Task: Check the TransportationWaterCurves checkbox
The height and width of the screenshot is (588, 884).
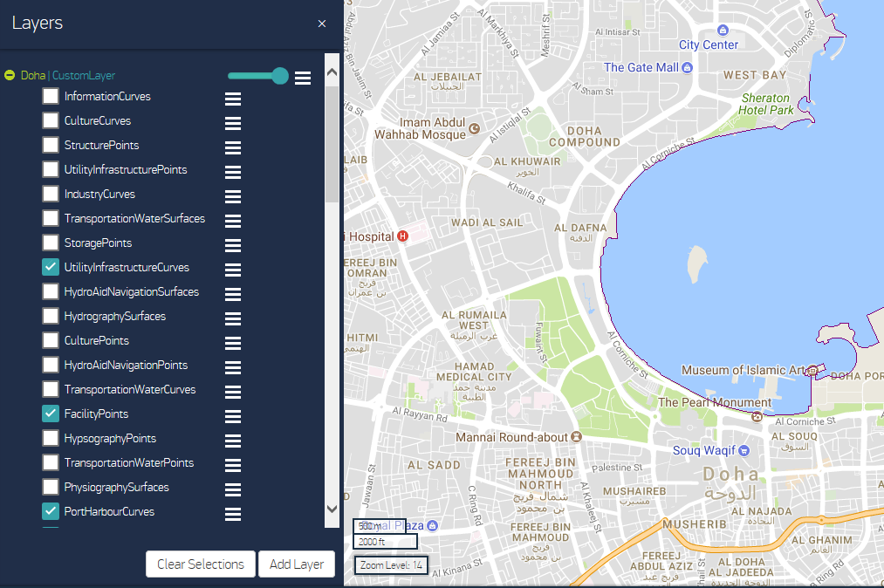Action: pyautogui.click(x=51, y=390)
